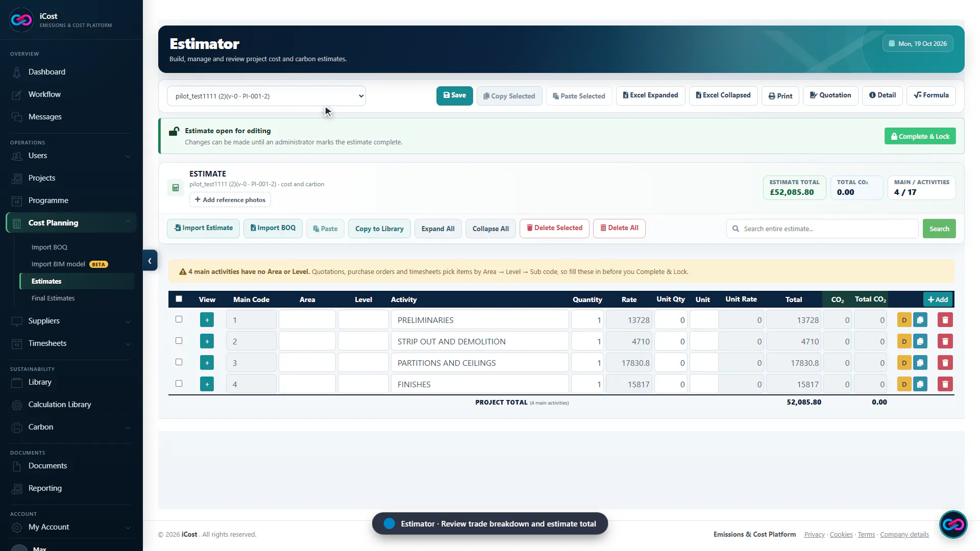Click the Add button in the table header
The height and width of the screenshot is (551, 980).
[938, 299]
